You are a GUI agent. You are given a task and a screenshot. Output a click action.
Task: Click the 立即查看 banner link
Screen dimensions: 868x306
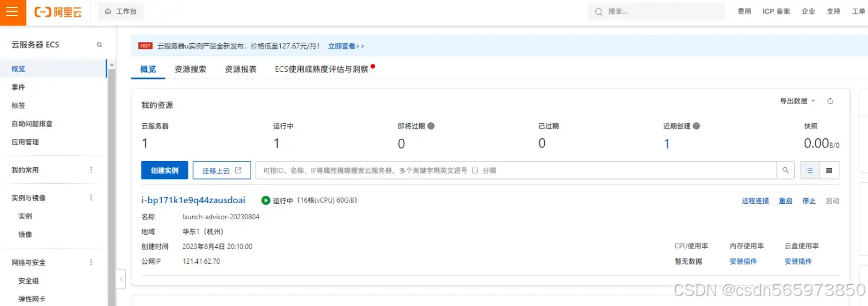point(346,46)
